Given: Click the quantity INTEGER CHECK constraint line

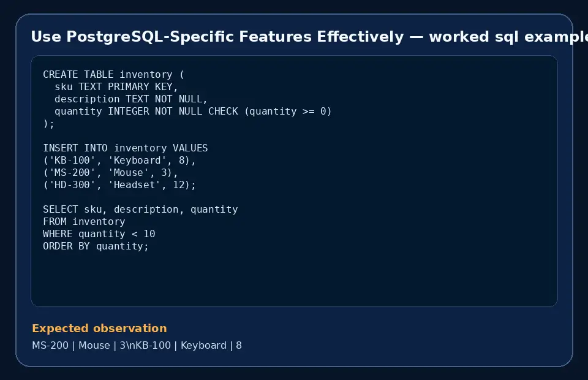Looking at the screenshot, I should (x=193, y=112).
